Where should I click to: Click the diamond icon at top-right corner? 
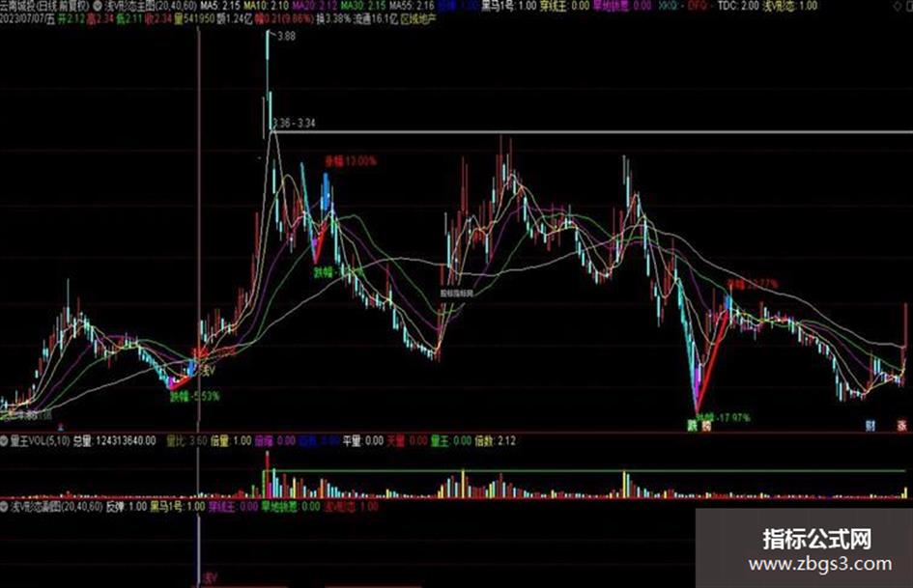[x=899, y=7]
